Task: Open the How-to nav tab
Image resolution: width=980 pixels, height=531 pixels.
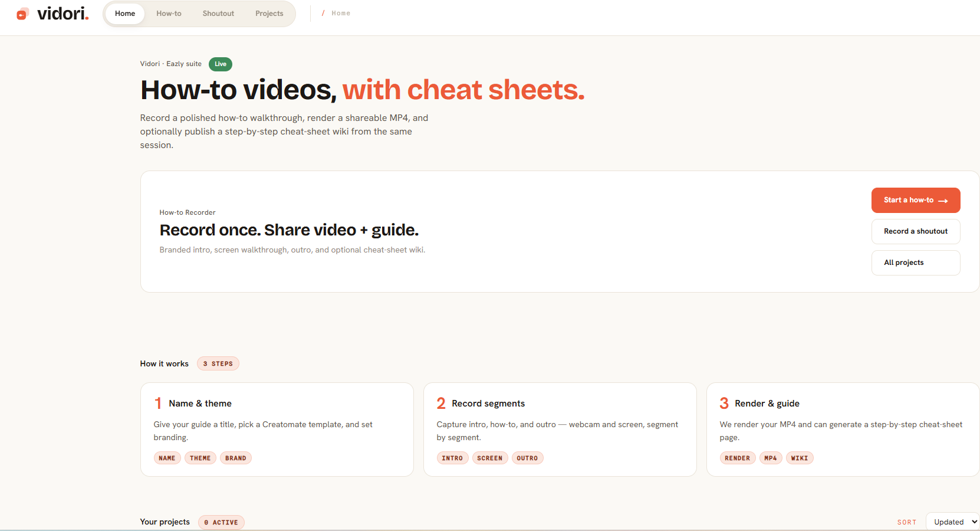Action: point(169,14)
